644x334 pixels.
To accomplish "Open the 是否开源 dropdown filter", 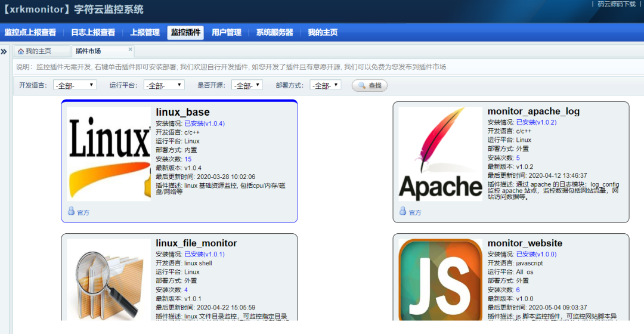I will point(247,85).
